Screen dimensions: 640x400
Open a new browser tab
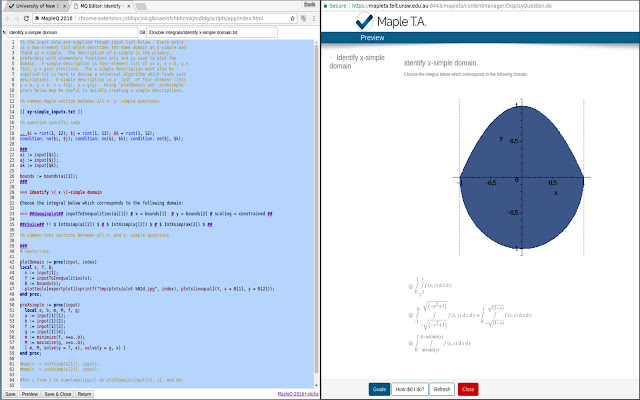(141, 6)
